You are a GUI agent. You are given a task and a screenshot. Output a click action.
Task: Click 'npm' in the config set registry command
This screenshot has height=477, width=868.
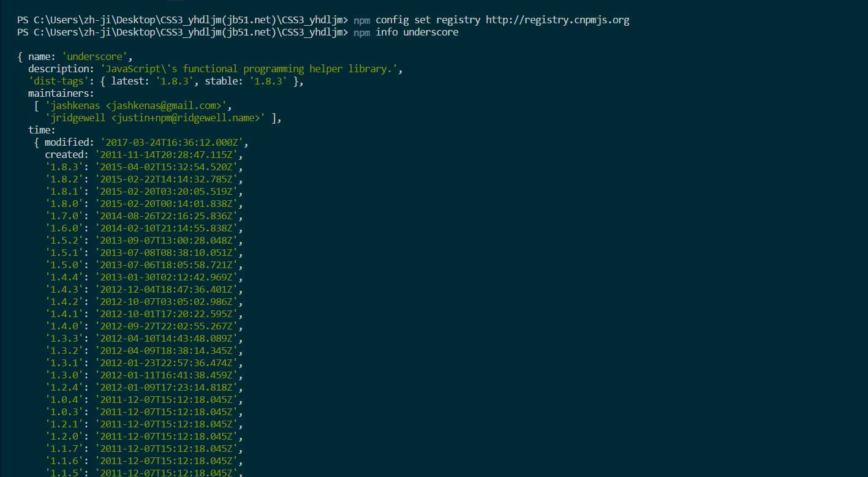[361, 20]
